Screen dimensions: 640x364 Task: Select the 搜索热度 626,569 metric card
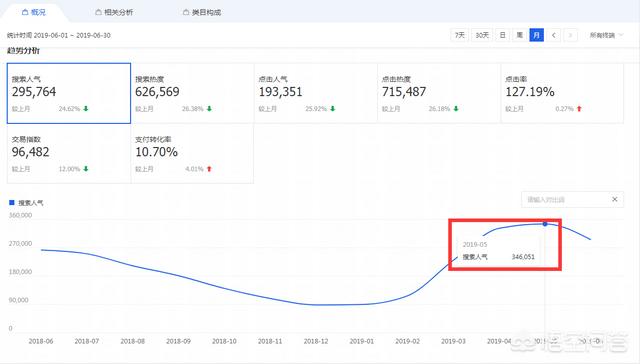tap(193, 93)
